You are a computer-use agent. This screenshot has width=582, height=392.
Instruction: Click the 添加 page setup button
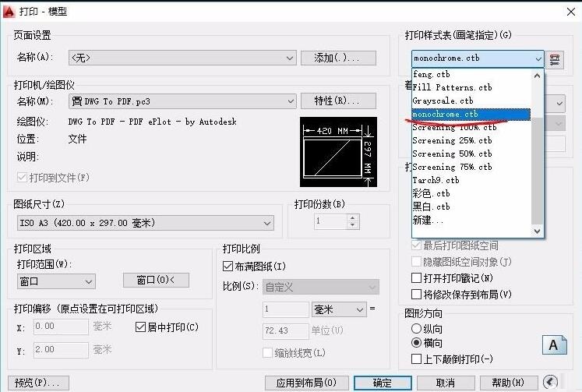338,58
